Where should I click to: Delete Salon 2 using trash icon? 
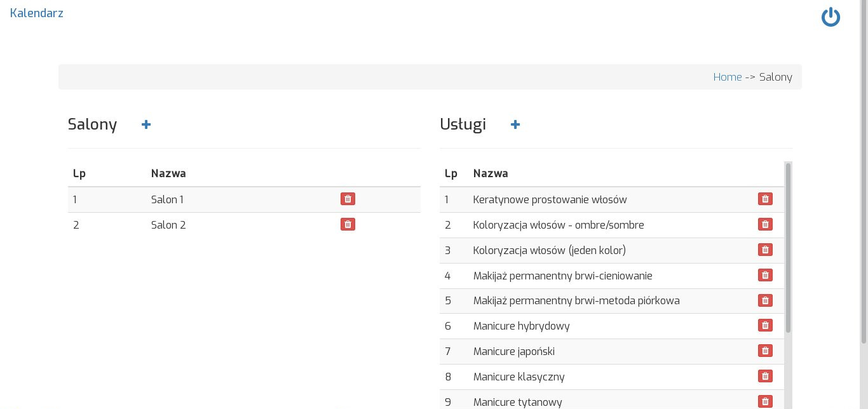click(348, 224)
